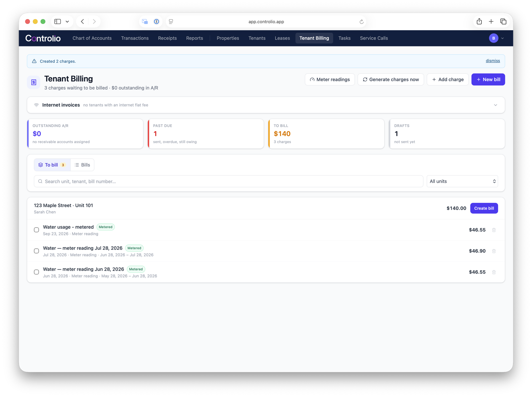Open the user menu chevron beside avatar
Viewport: 532px width, 397px height.
tap(502, 38)
